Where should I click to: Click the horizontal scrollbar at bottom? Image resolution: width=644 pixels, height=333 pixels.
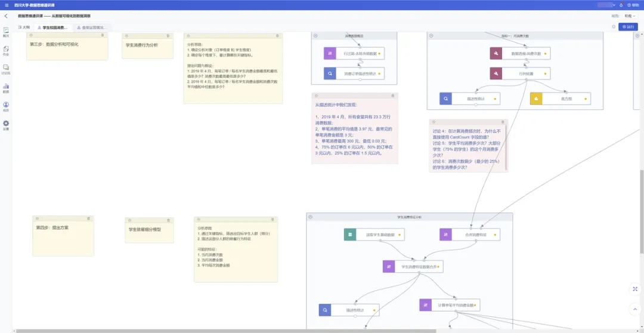[x=226, y=331]
